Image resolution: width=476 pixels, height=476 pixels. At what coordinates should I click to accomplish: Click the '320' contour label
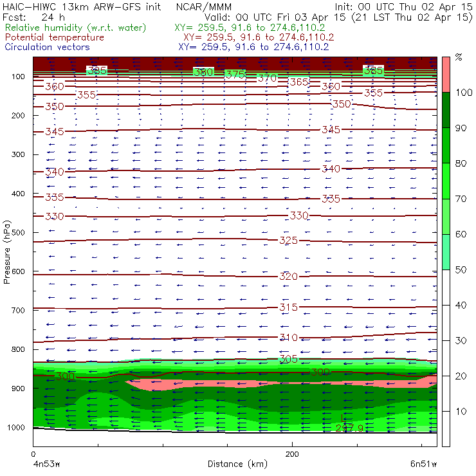(288, 276)
